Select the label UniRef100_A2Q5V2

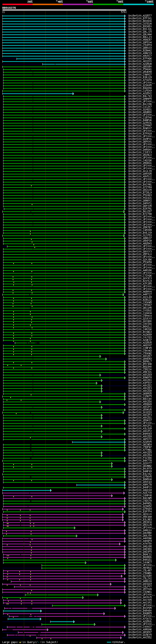(x=140, y=94)
